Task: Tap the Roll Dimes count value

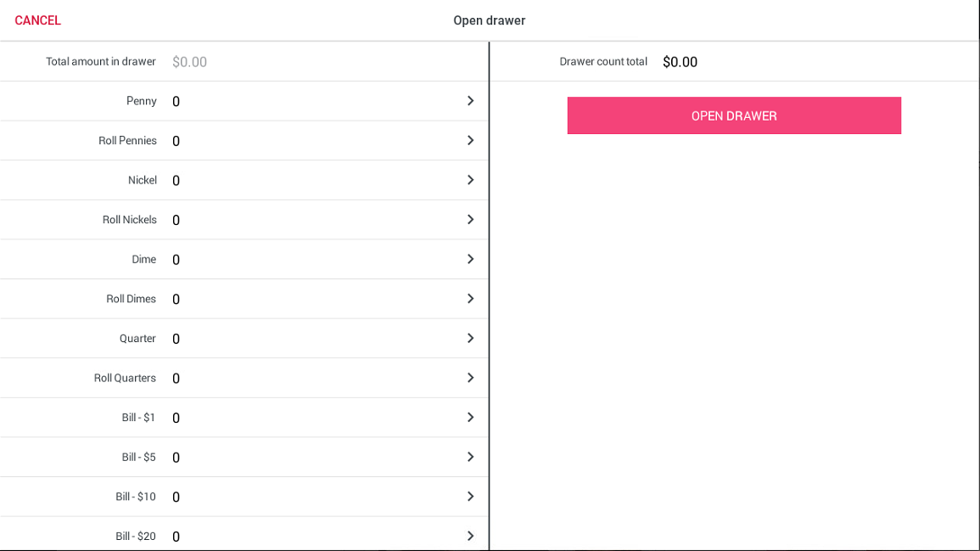Action: (176, 300)
